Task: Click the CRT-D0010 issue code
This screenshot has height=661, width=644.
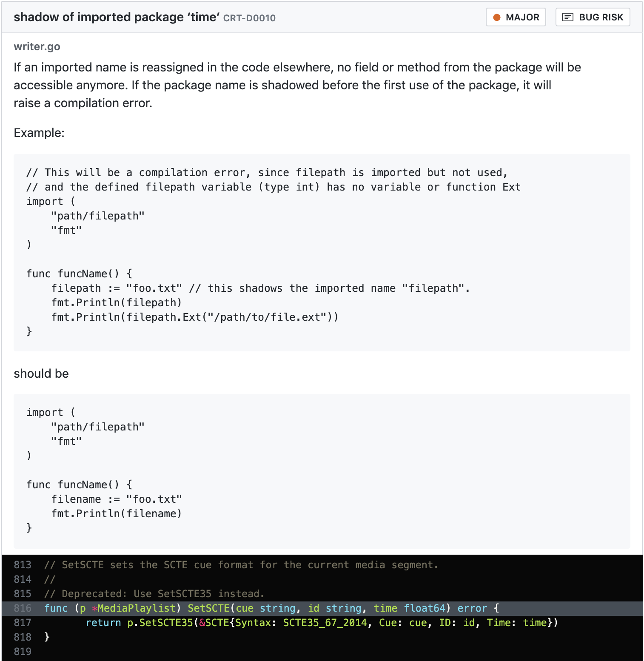Action: 249,18
